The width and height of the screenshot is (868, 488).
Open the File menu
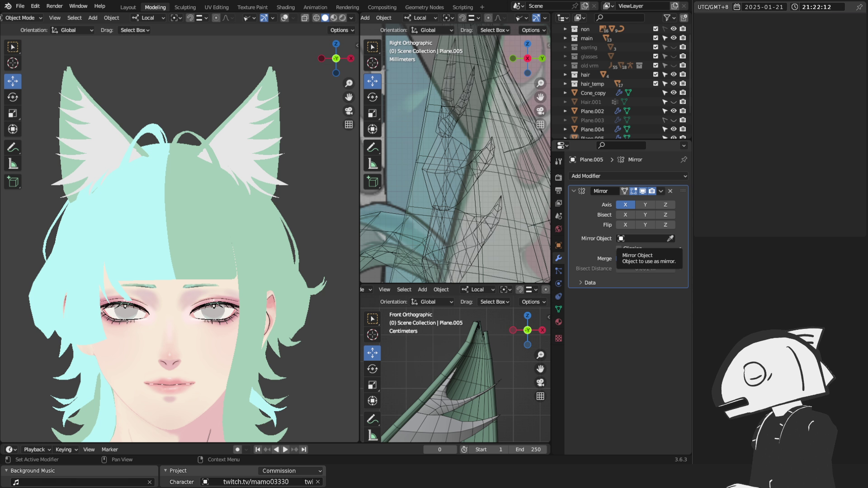[20, 6]
